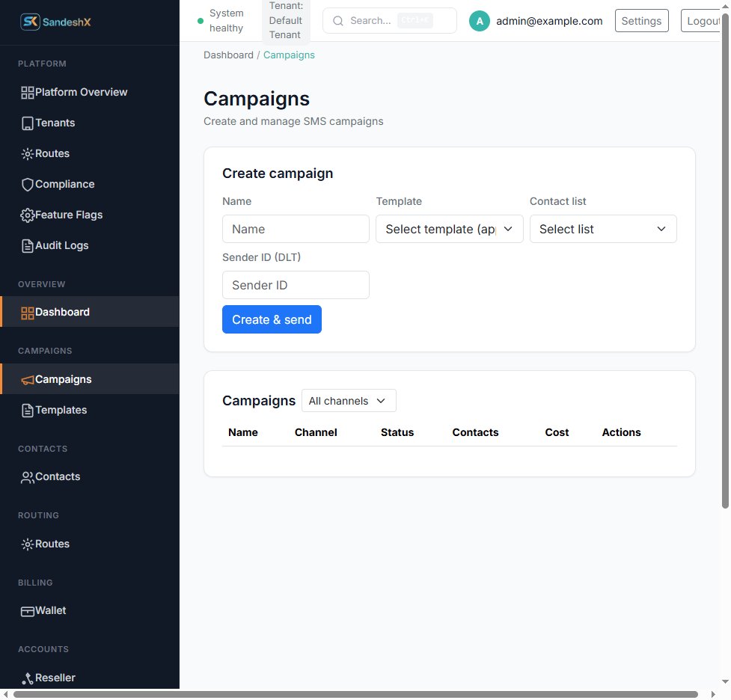Viewport: 731px width, 700px height.
Task: Click the scroll right arrow
Action: point(713,695)
